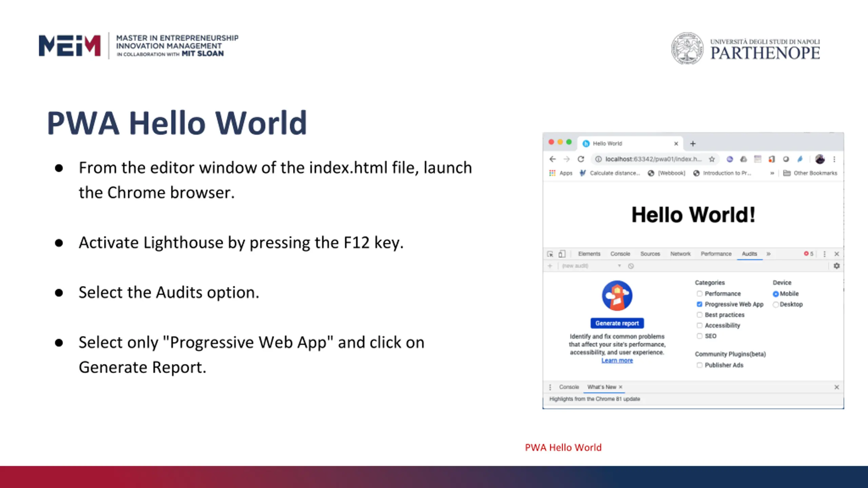Image resolution: width=868 pixels, height=488 pixels.
Task: Click the Hello World! page heading
Action: (x=693, y=215)
